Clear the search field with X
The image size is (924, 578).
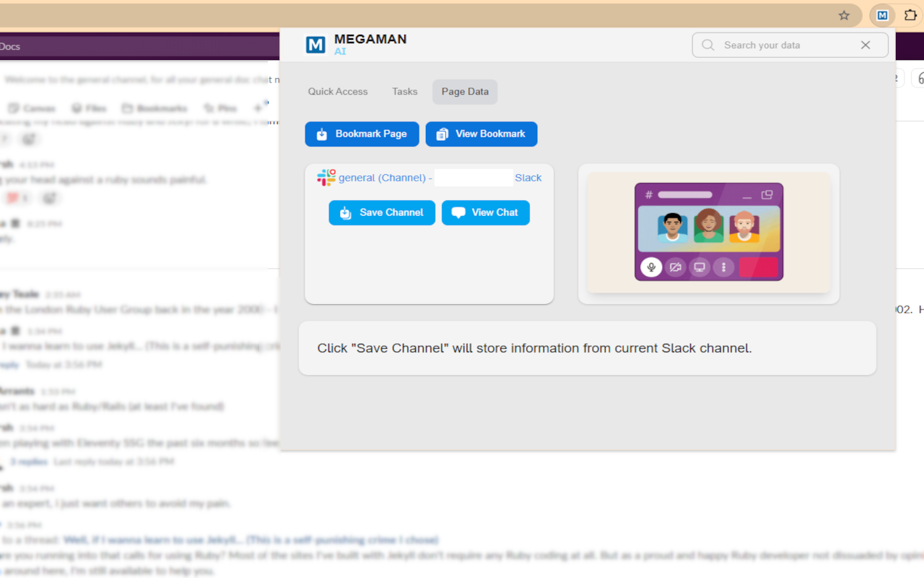(866, 45)
